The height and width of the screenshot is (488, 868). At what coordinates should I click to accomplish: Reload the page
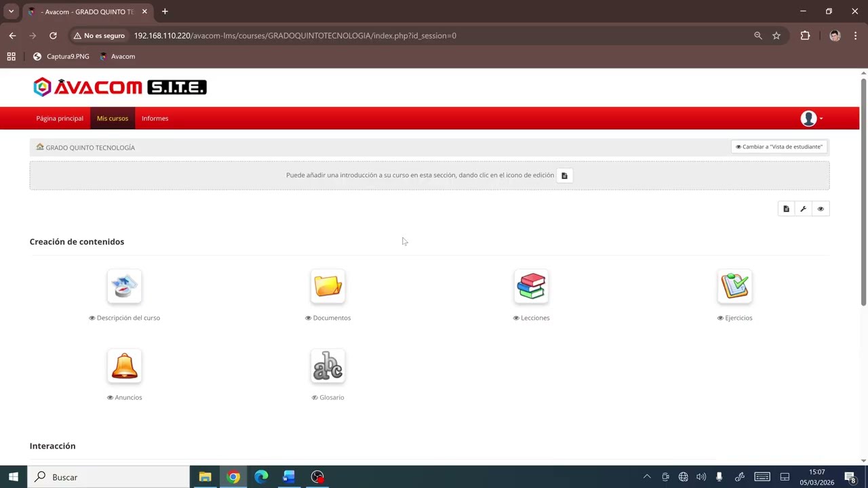point(53,35)
